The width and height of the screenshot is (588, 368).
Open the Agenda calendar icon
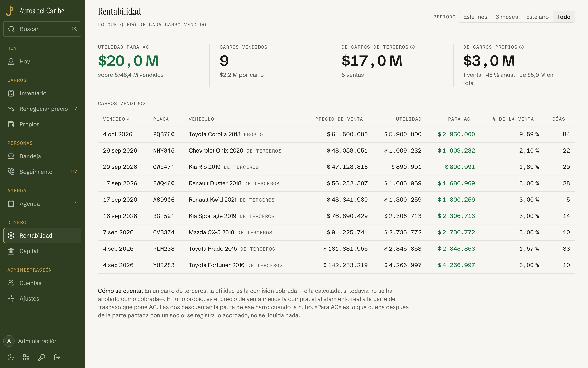11,204
